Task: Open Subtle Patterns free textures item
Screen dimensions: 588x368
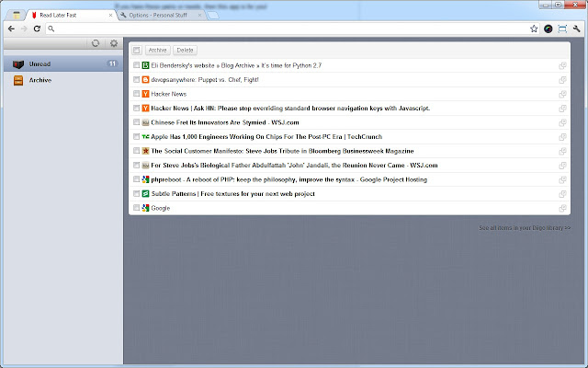Action: click(x=232, y=194)
